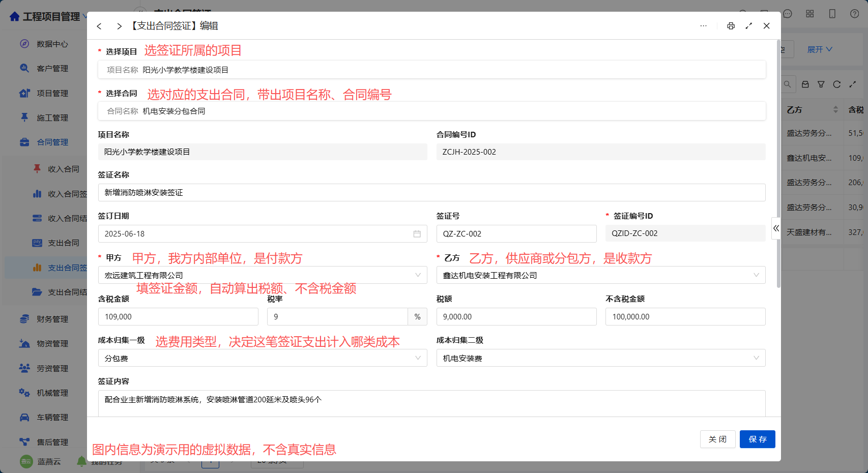Sort the 乙方 column in background table
868x473 pixels.
pyautogui.click(x=835, y=110)
